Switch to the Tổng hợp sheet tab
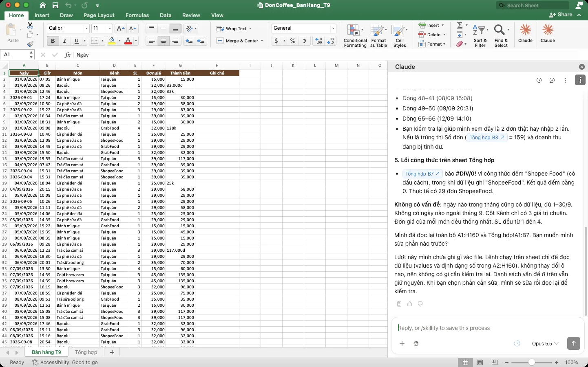The image size is (588, 367). coord(86,352)
